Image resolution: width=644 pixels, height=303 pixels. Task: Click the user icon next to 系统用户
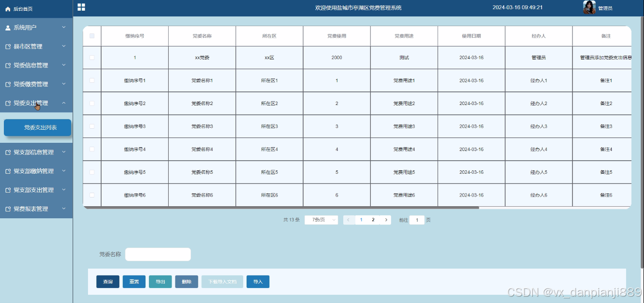8,28
